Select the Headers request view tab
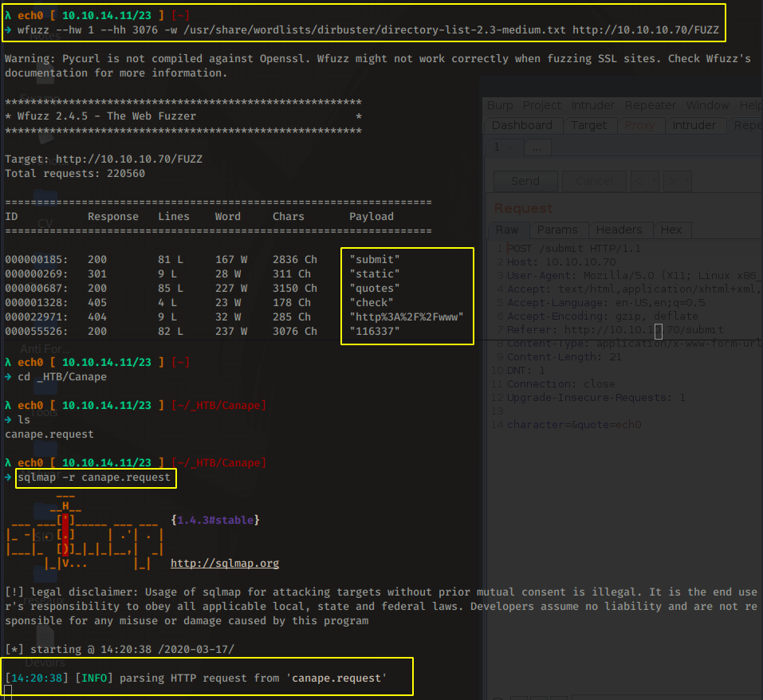The image size is (763, 700). [619, 230]
